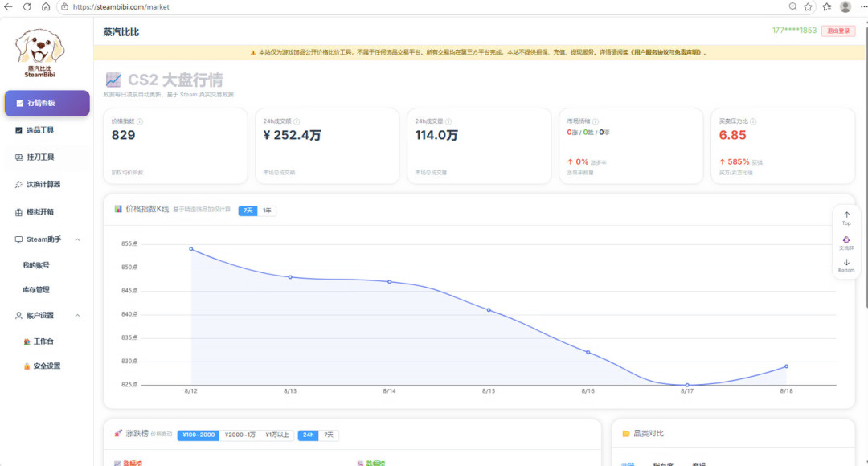Reload the page with refresh icon
Screen dimensions: 868x466
coord(27,6)
